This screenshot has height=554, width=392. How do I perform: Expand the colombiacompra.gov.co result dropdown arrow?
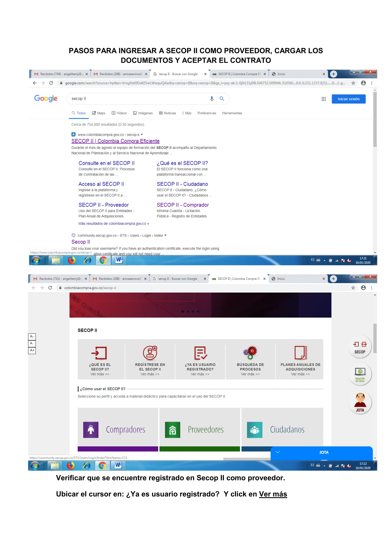tap(142, 135)
